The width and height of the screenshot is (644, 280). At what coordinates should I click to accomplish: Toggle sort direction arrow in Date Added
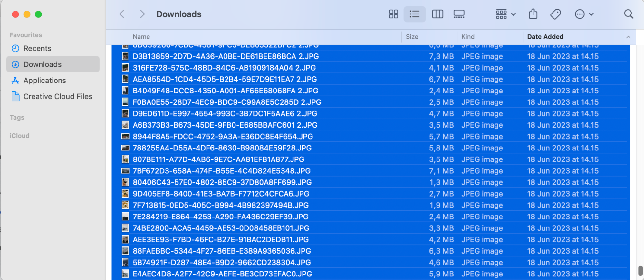628,37
